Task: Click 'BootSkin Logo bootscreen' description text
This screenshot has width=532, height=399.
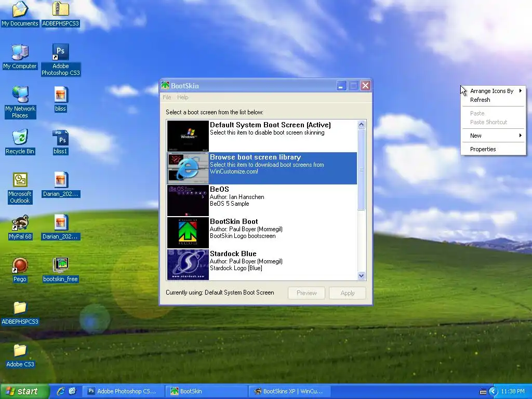Action: tap(243, 236)
